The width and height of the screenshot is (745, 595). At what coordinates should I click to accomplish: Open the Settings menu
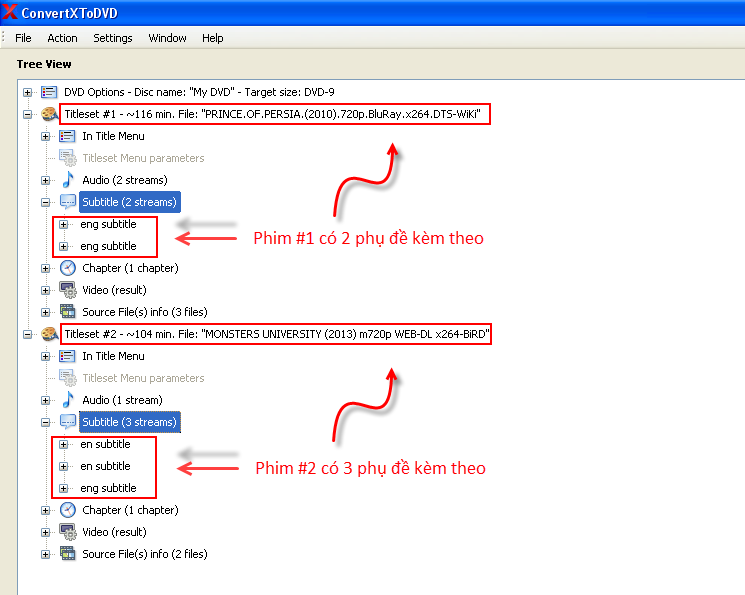113,38
